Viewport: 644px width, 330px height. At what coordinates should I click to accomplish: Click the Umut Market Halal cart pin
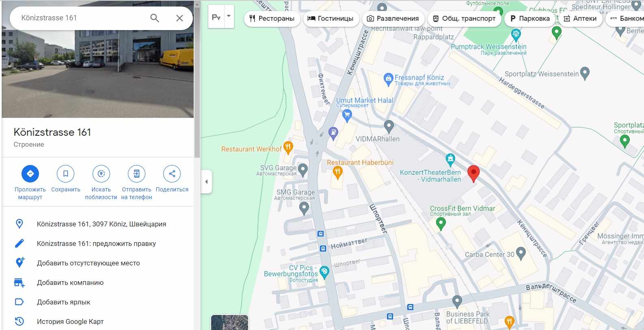click(x=347, y=115)
